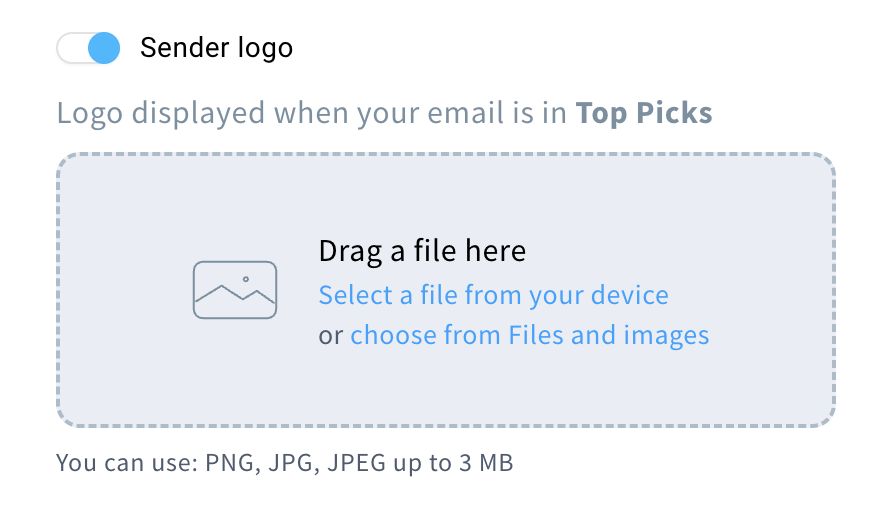Image resolution: width=878 pixels, height=508 pixels.
Task: Open "Select a file from your device"
Action: [x=493, y=295]
